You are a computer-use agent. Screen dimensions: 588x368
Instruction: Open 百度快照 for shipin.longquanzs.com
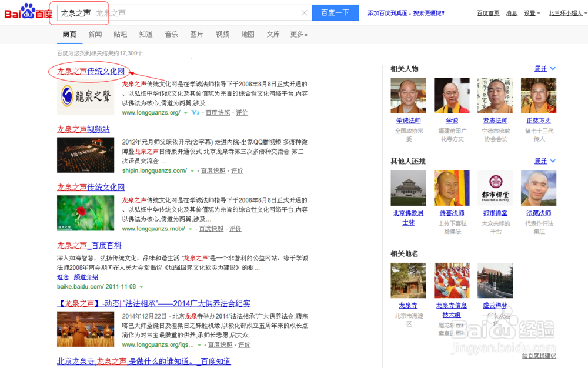tap(213, 171)
